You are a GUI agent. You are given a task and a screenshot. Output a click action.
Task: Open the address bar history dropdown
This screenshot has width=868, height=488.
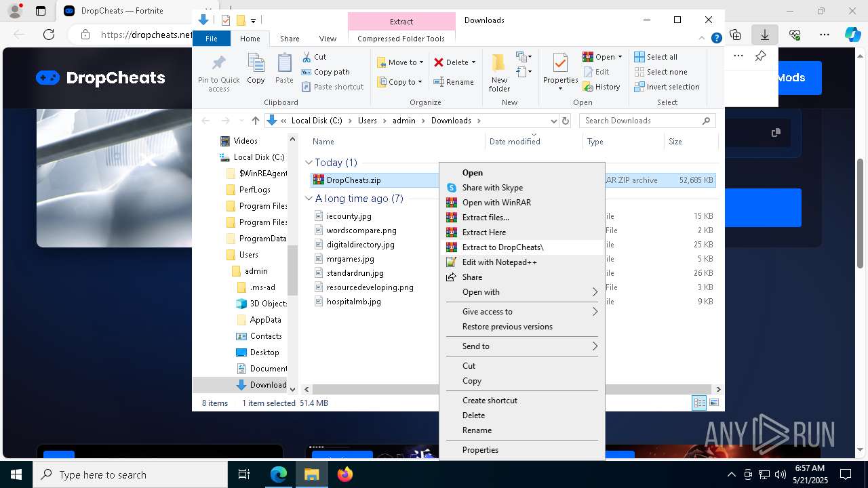click(553, 121)
